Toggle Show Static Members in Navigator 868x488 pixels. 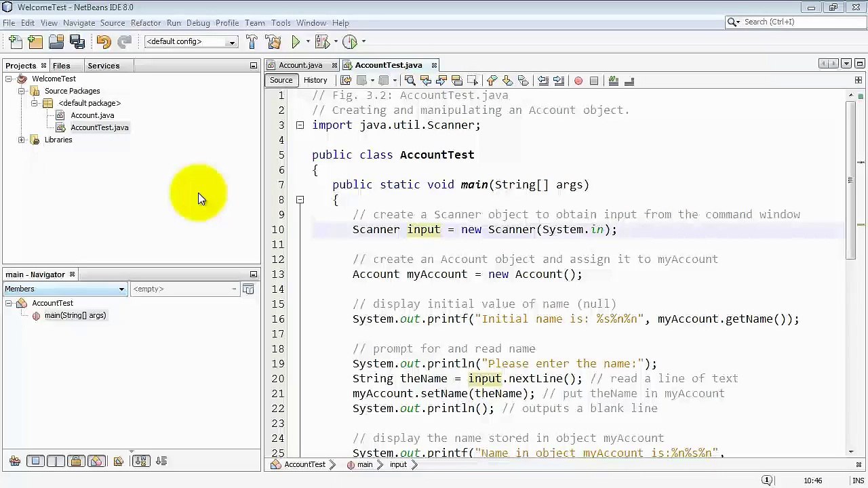tap(56, 461)
